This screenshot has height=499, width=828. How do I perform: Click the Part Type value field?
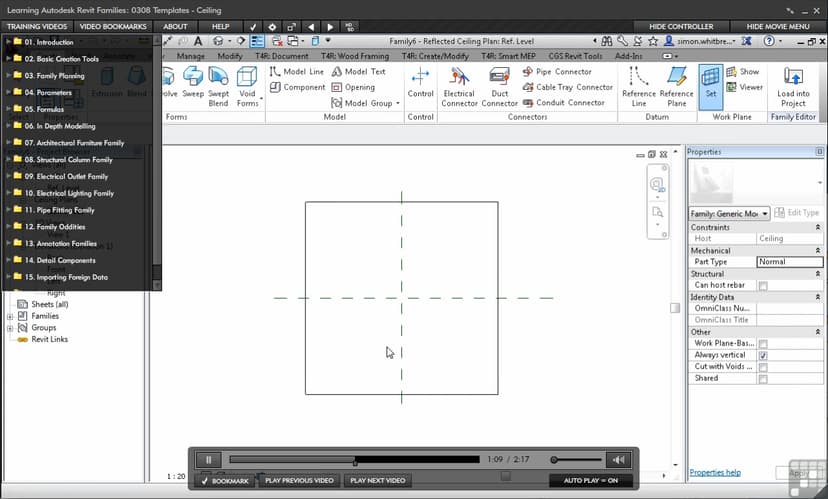pos(789,262)
